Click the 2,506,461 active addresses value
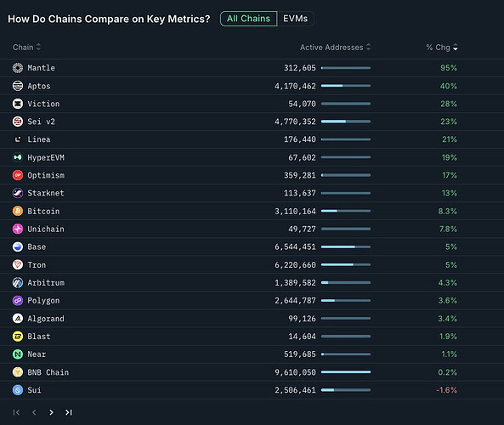 [x=295, y=390]
